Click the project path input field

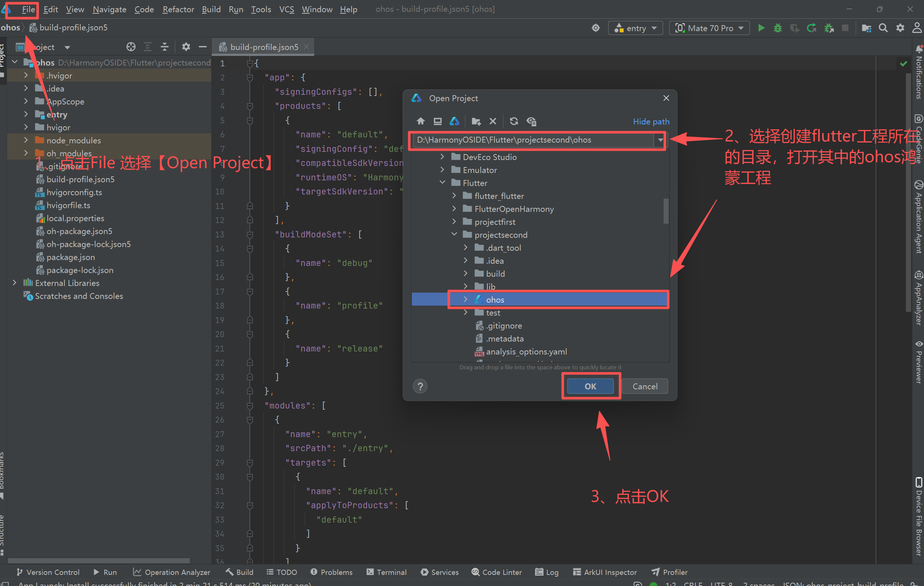[533, 140]
